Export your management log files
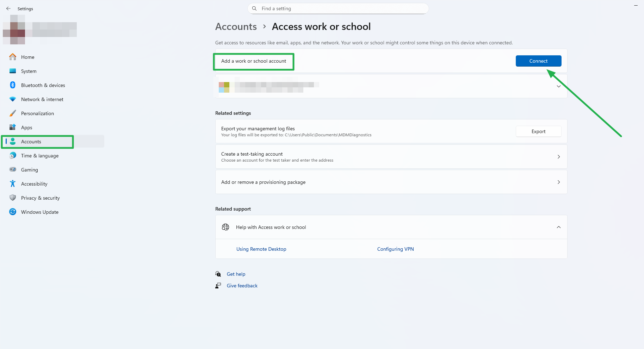Screen dimensions: 644x349 [538, 131]
